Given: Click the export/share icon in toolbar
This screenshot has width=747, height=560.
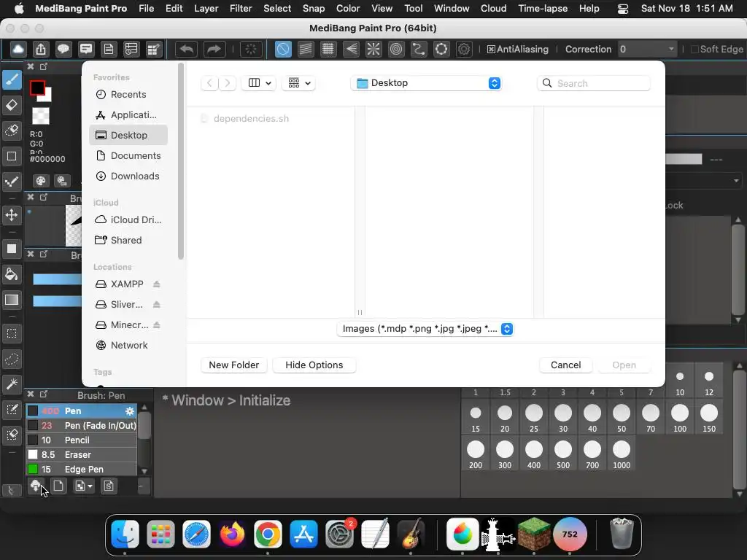Looking at the screenshot, I should coord(41,49).
